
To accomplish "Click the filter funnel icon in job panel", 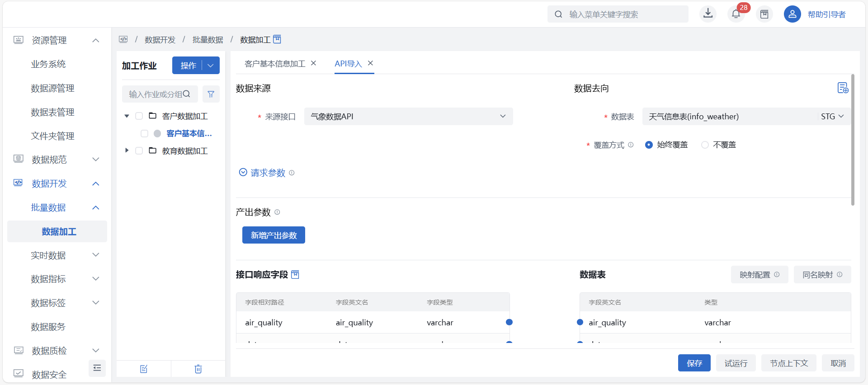I will pos(211,94).
